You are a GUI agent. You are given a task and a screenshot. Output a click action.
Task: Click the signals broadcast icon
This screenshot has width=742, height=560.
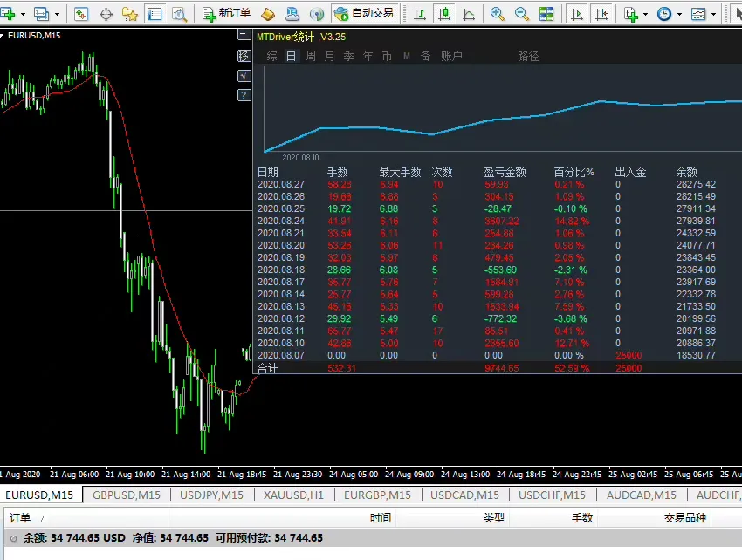pos(317,14)
